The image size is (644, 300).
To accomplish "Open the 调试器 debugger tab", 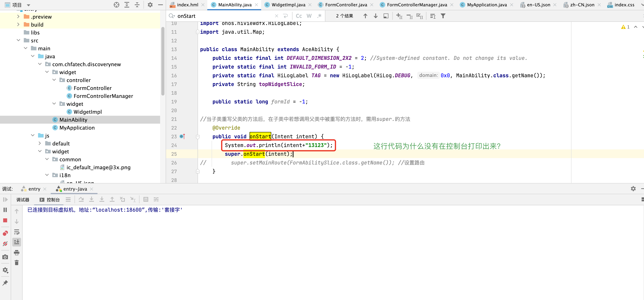I will (x=23, y=200).
